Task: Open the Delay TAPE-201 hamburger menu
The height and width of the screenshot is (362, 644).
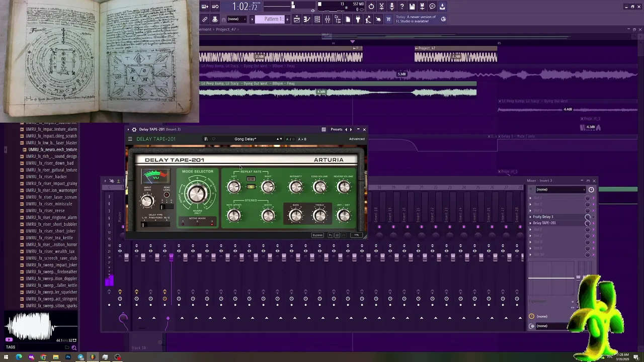Action: (130, 139)
